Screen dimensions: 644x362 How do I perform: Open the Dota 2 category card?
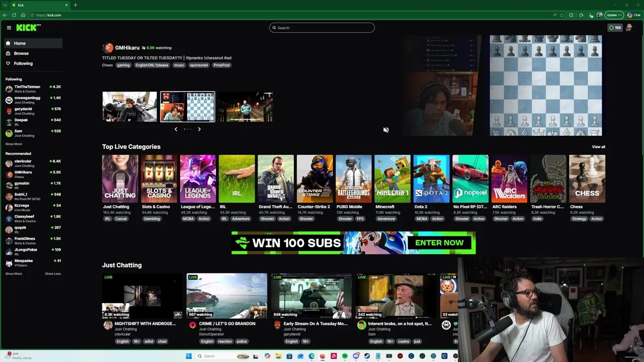point(431,178)
